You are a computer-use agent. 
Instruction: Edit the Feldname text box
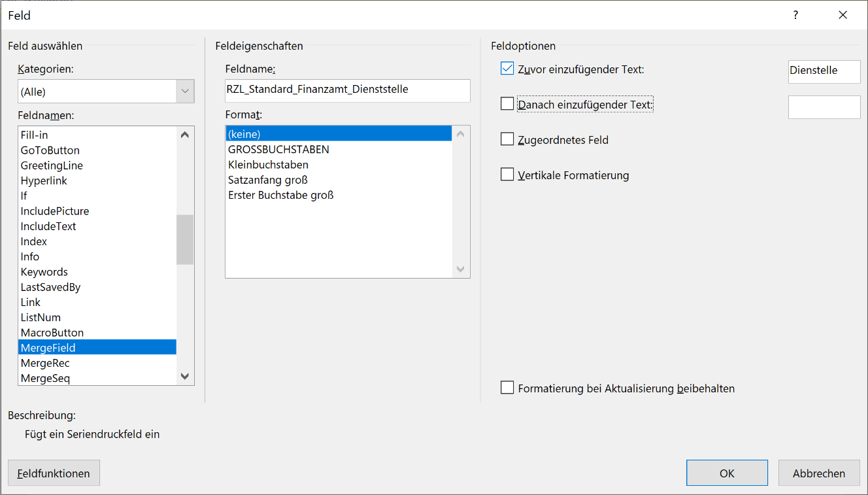click(347, 90)
